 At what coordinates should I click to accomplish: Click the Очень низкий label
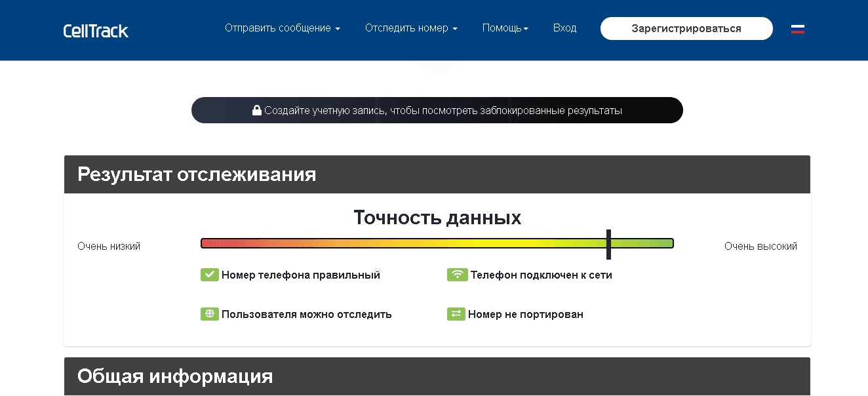coord(109,247)
